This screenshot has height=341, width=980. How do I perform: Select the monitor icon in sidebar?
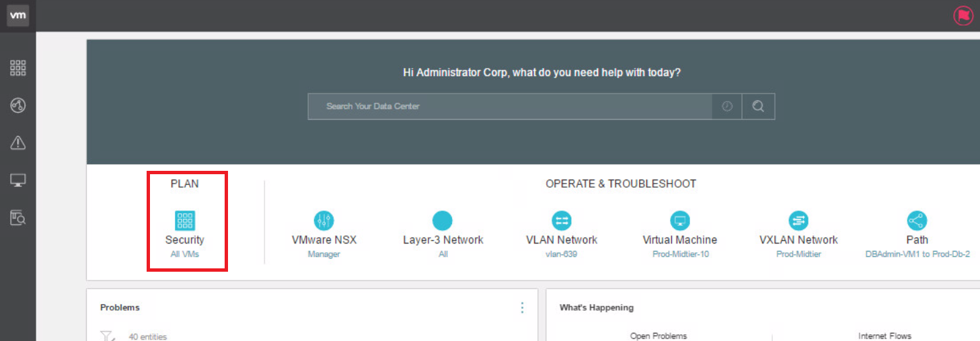(17, 180)
